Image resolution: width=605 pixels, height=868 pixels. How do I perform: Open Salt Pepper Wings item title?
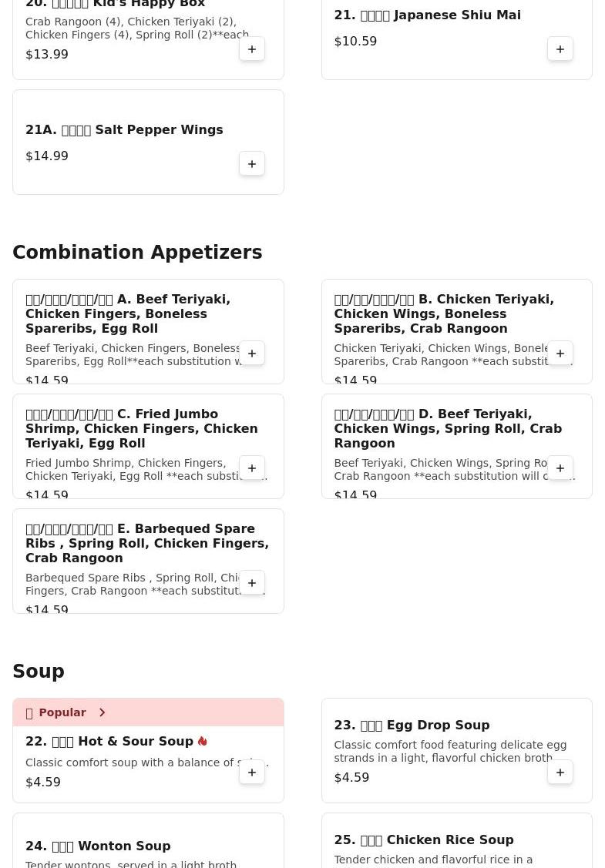coord(124,129)
